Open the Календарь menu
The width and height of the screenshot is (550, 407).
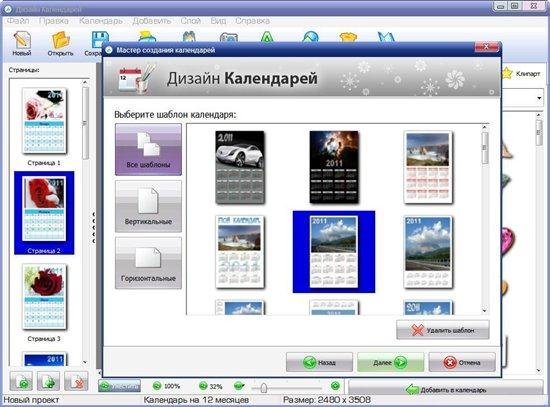[x=101, y=21]
